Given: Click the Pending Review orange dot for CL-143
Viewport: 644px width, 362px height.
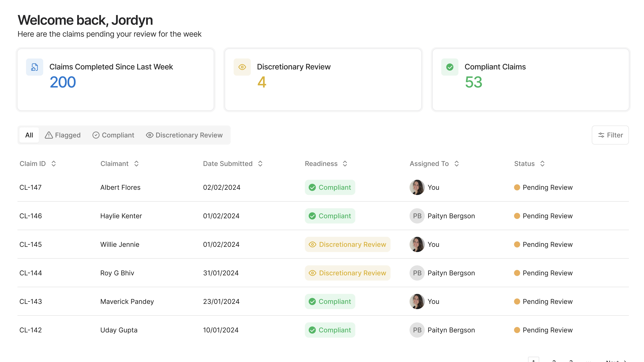Looking at the screenshot, I should point(517,301).
